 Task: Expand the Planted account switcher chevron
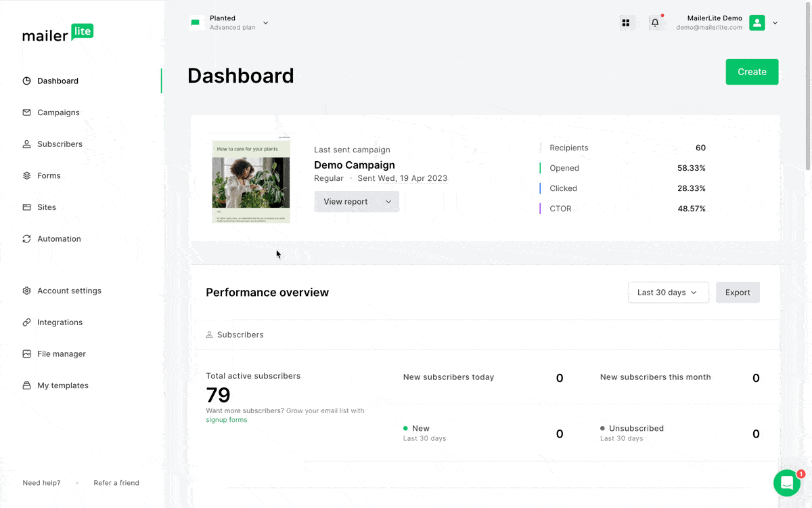tap(265, 23)
